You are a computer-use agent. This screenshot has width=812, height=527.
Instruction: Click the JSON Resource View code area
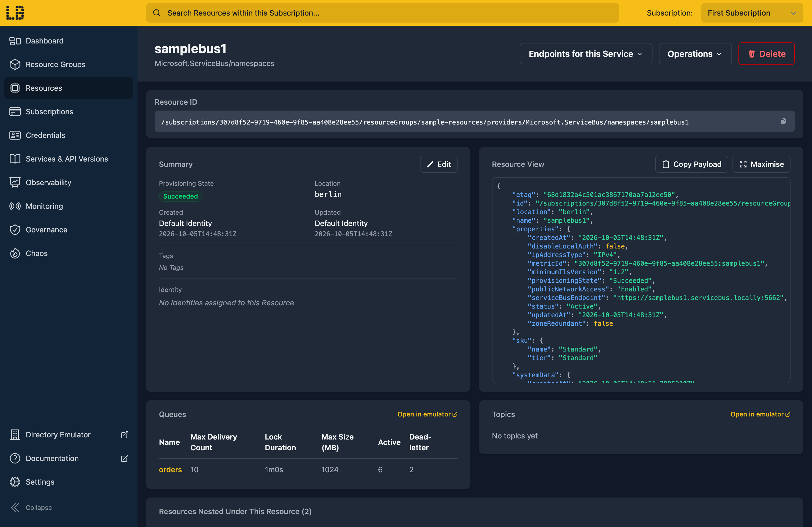coord(641,280)
